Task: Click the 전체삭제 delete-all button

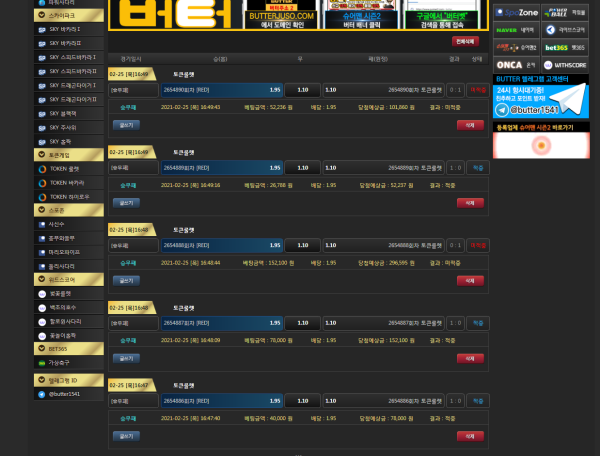Action: pos(464,41)
